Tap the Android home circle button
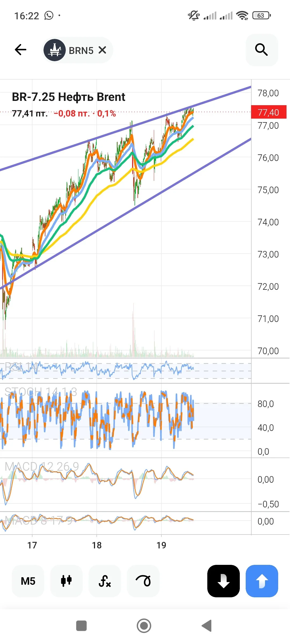Image resolution: width=290 pixels, height=644 pixels. [x=144, y=626]
